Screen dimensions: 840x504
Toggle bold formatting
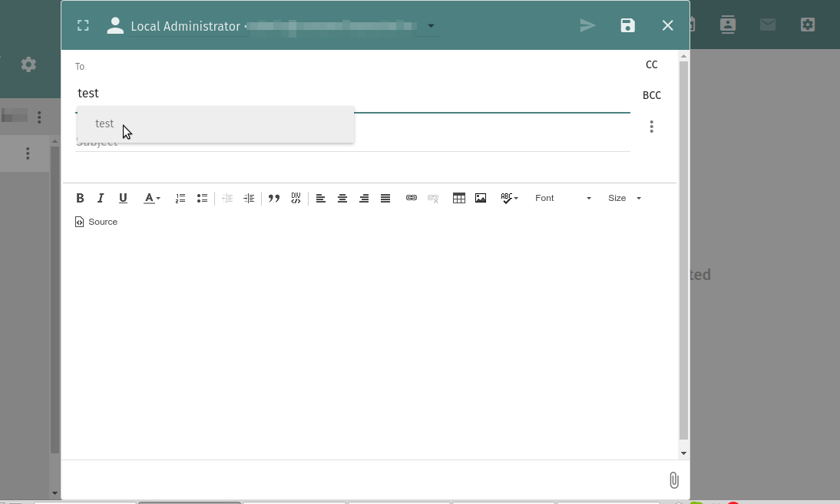[x=80, y=199]
